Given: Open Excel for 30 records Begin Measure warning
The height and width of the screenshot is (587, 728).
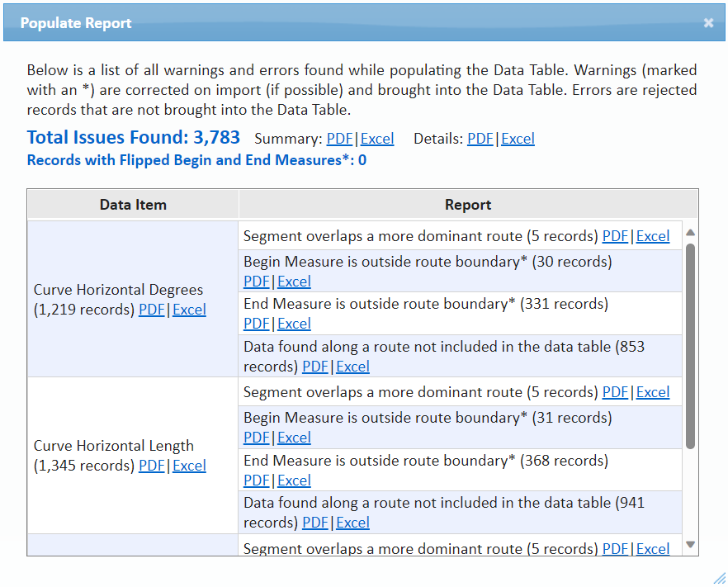Looking at the screenshot, I should point(295,282).
